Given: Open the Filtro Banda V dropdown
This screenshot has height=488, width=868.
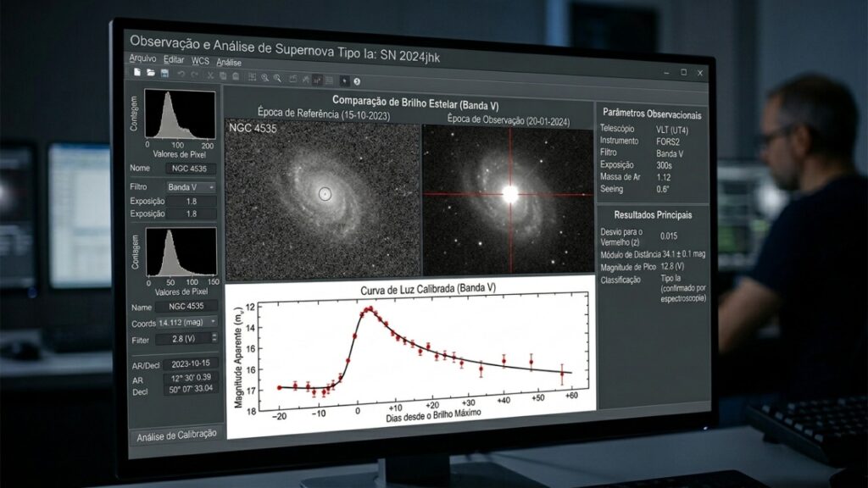Looking at the screenshot, I should point(191,187).
